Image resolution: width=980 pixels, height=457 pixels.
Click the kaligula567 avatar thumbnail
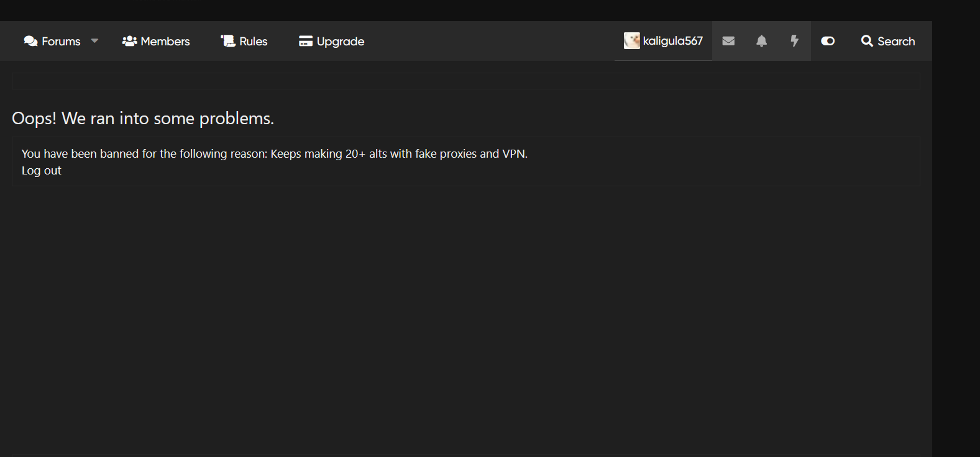(x=631, y=41)
